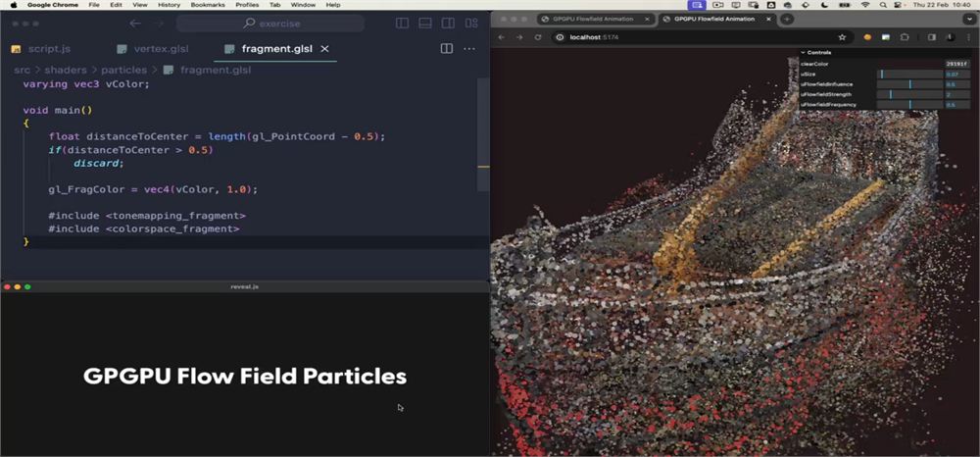Bookmark this page with the star icon
Viewport: 980px width, 457px height.
click(x=842, y=37)
